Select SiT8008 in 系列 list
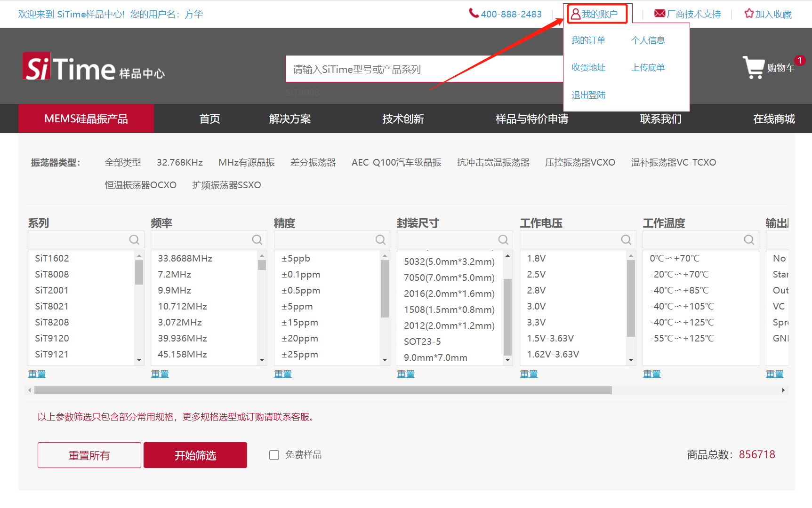The image size is (812, 508). point(52,274)
